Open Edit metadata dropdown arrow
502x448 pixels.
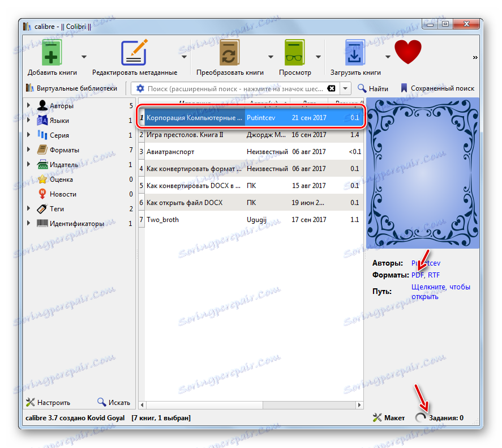[x=184, y=57]
